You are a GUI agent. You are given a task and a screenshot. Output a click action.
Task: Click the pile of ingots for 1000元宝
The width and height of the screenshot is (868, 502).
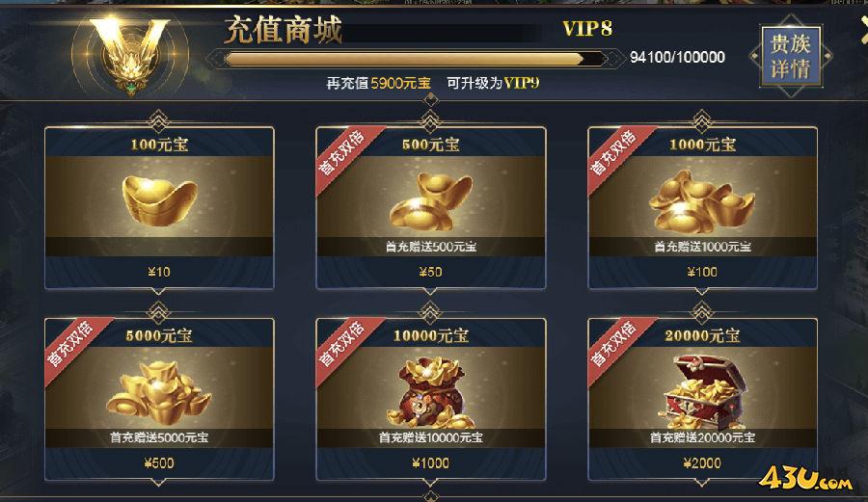click(x=701, y=200)
